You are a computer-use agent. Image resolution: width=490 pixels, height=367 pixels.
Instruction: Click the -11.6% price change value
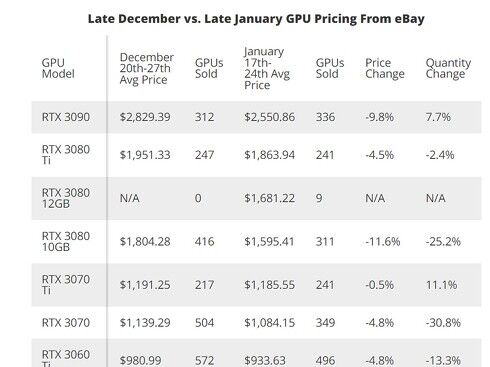(x=383, y=241)
